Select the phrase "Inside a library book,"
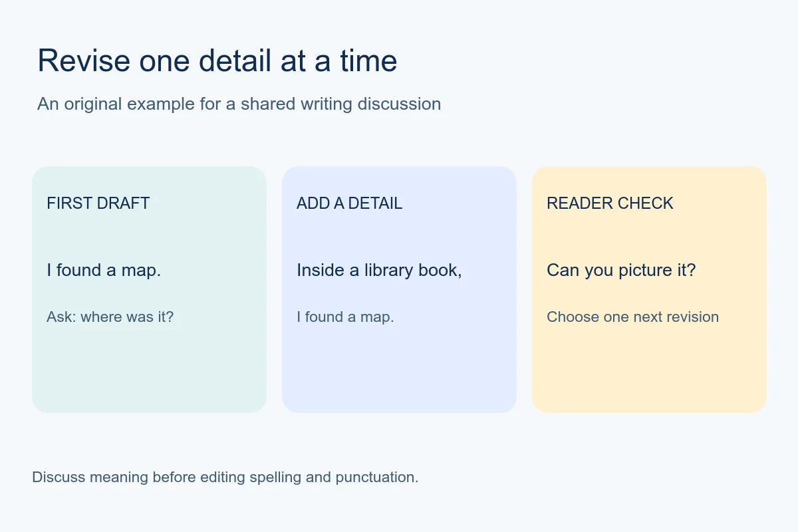This screenshot has width=798, height=532. coord(379,270)
